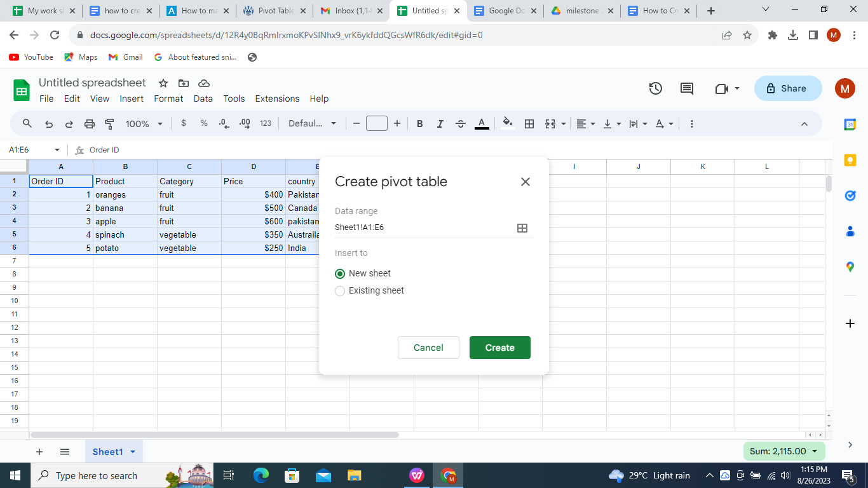Toggle bold formatting in the toolbar
Image resolution: width=868 pixels, height=488 pixels.
419,123
